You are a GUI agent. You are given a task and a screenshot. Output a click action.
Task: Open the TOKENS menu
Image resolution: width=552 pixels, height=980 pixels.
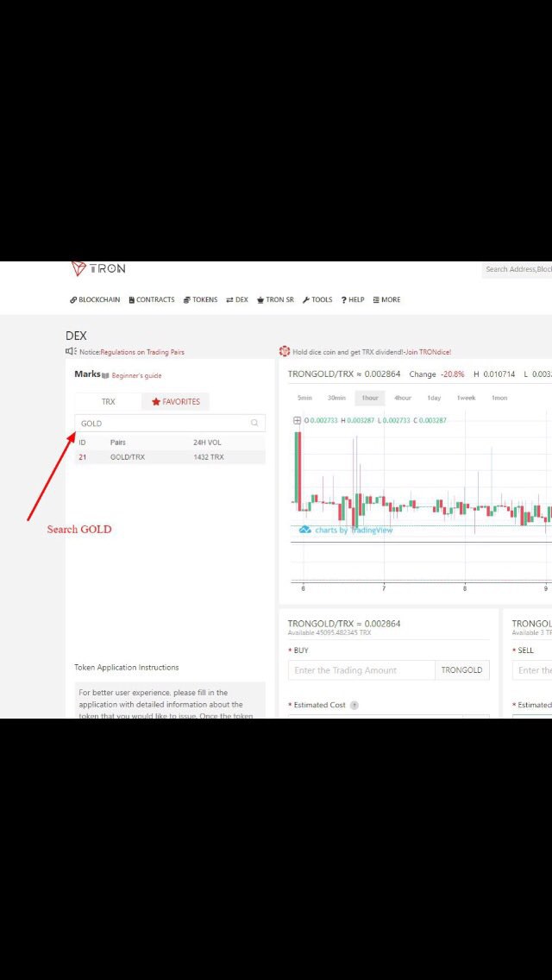coord(200,300)
